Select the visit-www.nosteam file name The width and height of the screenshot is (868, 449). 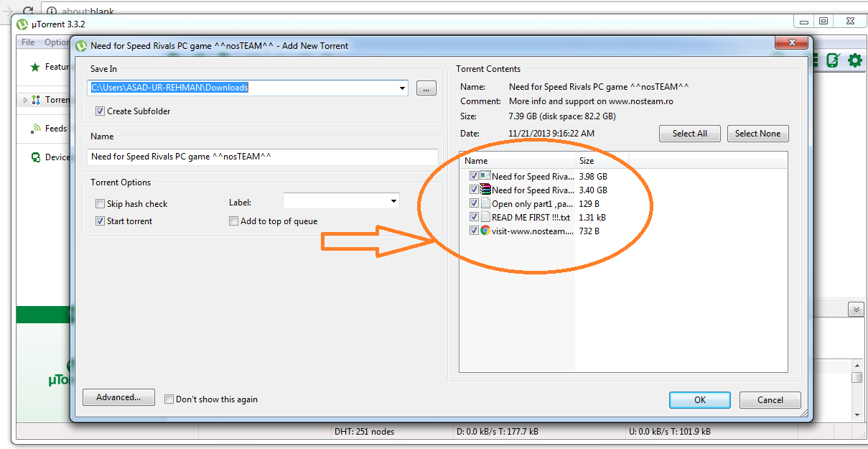pos(533,231)
